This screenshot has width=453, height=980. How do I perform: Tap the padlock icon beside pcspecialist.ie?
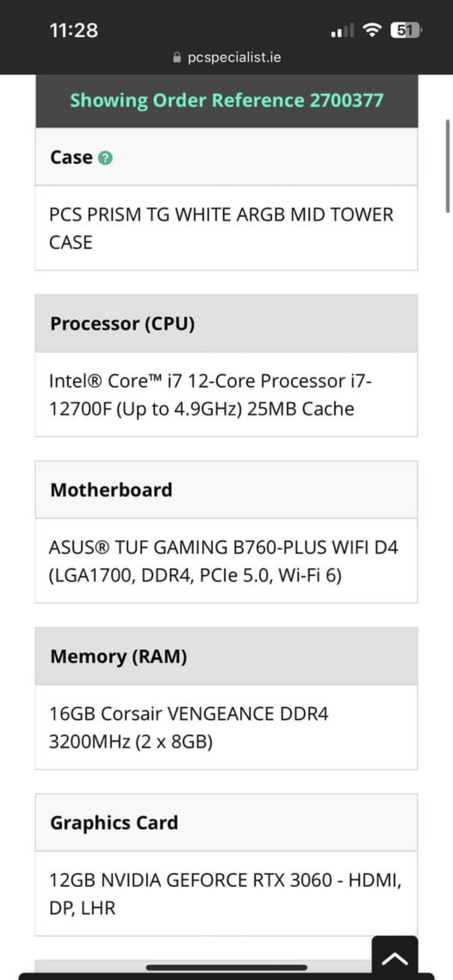click(x=177, y=57)
